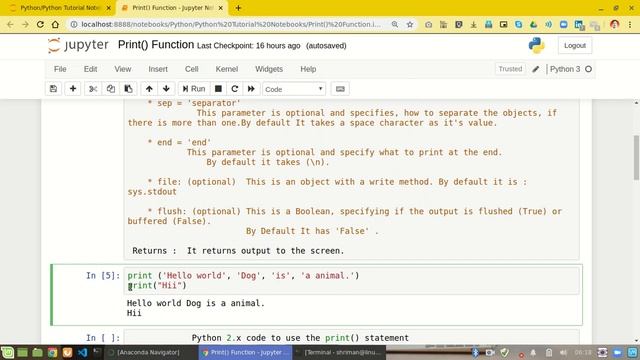This screenshot has height=360, width=640.
Task: Cut the selected cells
Action: (x=93, y=89)
